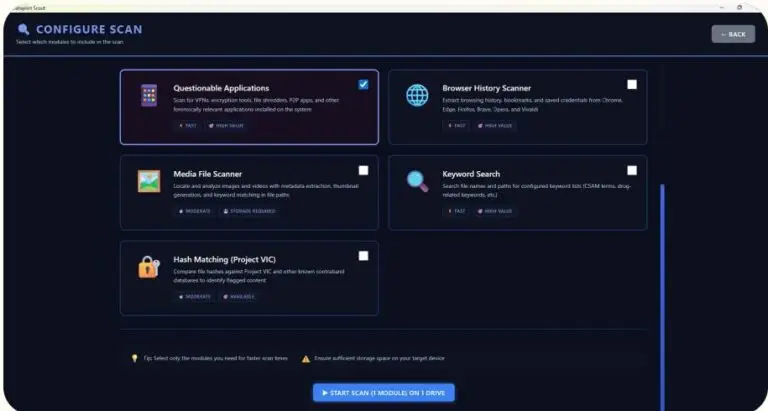
Task: Click the Media File Scanner picture icon
Action: [x=148, y=181]
